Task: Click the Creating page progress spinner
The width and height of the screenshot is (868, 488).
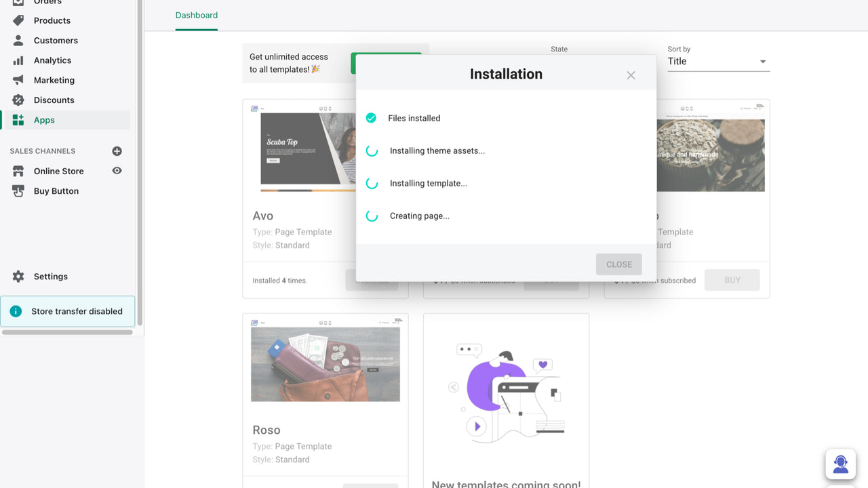Action: pos(371,216)
